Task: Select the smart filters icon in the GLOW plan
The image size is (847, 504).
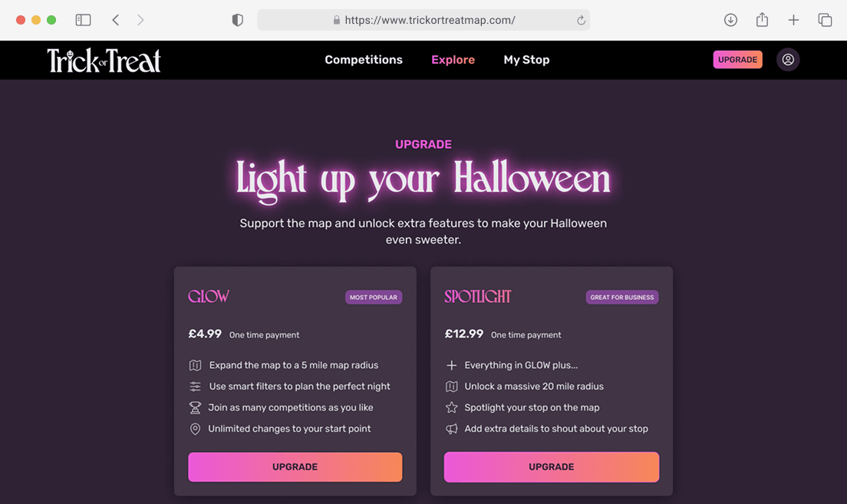Action: (196, 386)
